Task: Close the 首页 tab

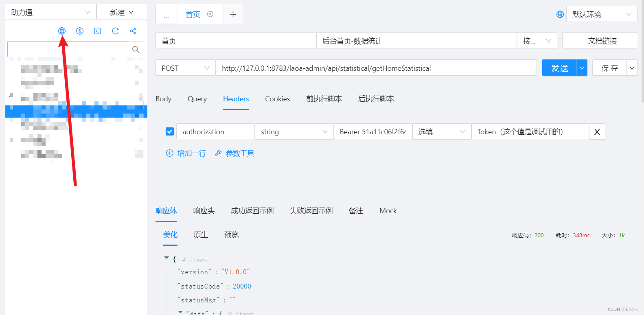Action: [x=210, y=14]
